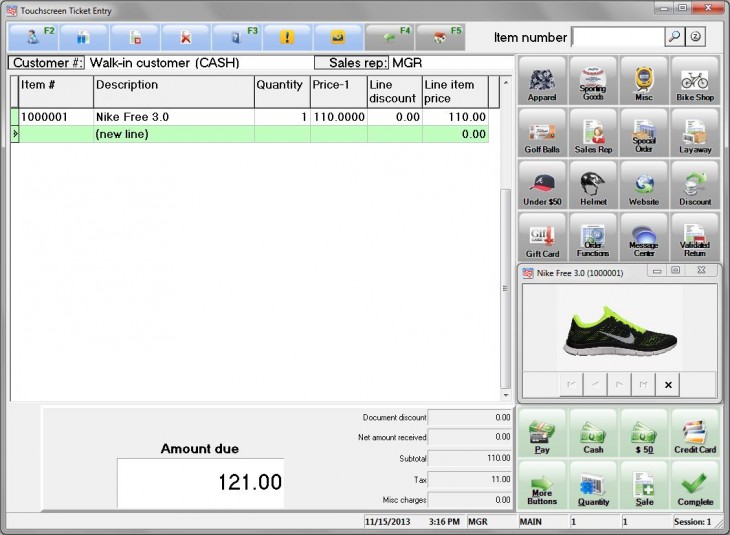Click the Layaway button

click(695, 133)
